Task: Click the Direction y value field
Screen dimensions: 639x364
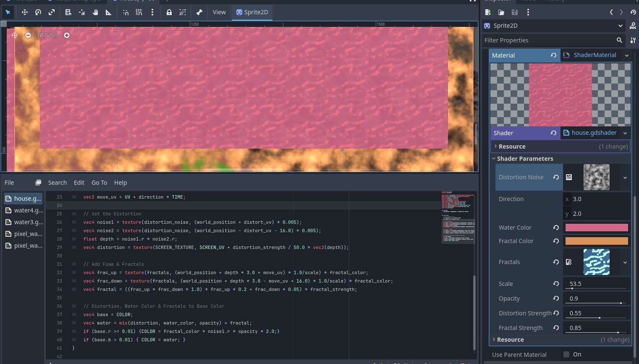Action: [x=596, y=214]
